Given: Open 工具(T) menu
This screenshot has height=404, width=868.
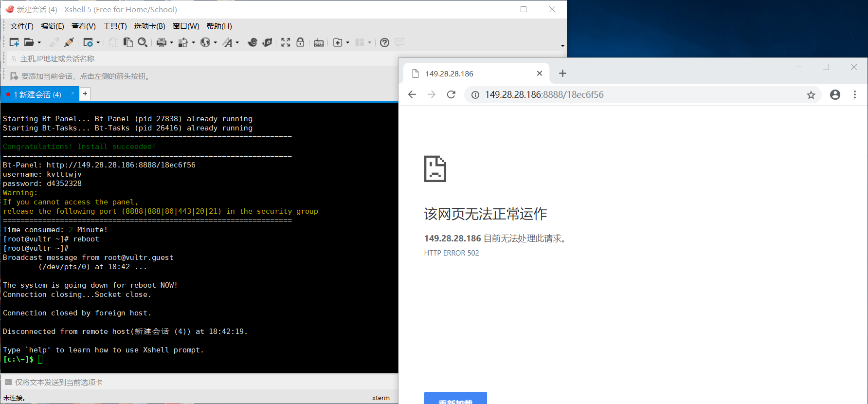Looking at the screenshot, I should [x=115, y=26].
